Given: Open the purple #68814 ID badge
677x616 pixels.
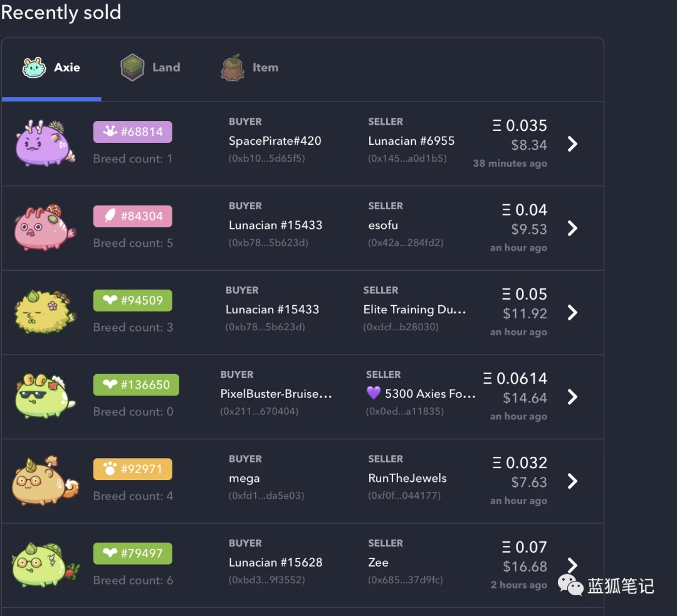Looking at the screenshot, I should (x=132, y=132).
